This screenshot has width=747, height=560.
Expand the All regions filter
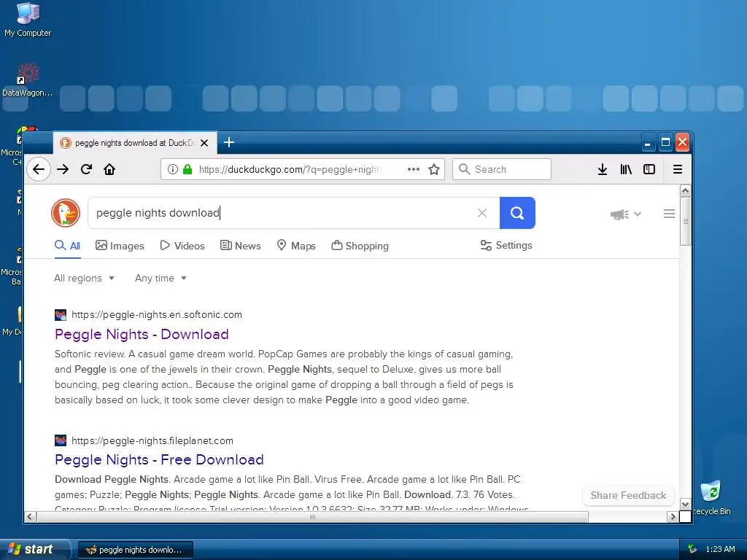pos(85,278)
